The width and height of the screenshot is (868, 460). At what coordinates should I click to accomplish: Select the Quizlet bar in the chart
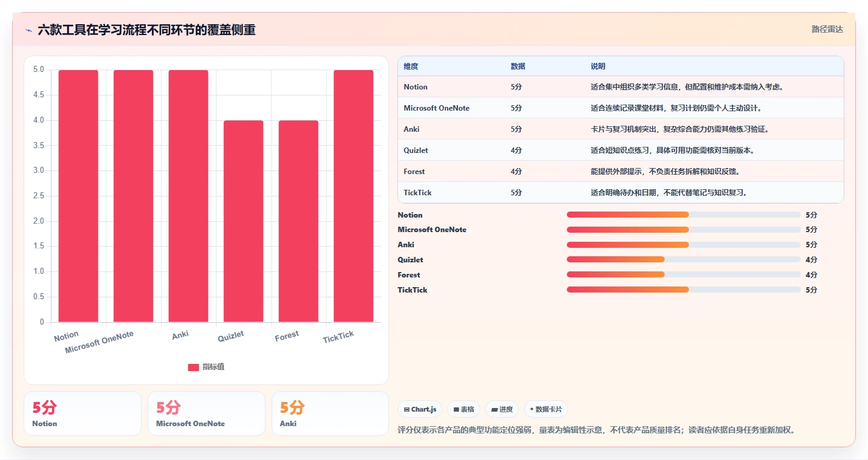coord(243,221)
